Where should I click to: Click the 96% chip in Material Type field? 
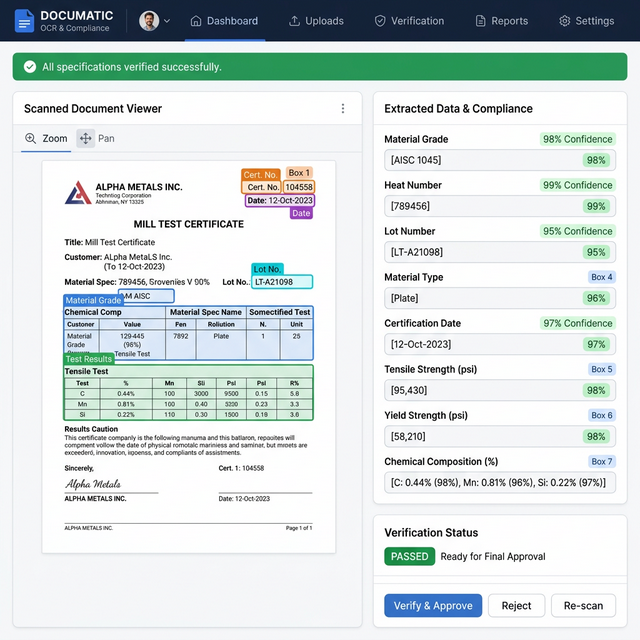[596, 298]
